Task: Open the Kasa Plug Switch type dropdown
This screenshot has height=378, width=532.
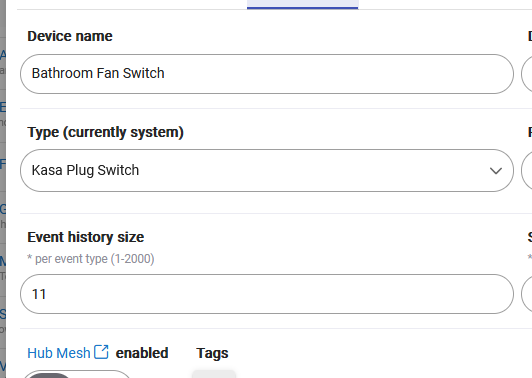Action: coord(267,170)
